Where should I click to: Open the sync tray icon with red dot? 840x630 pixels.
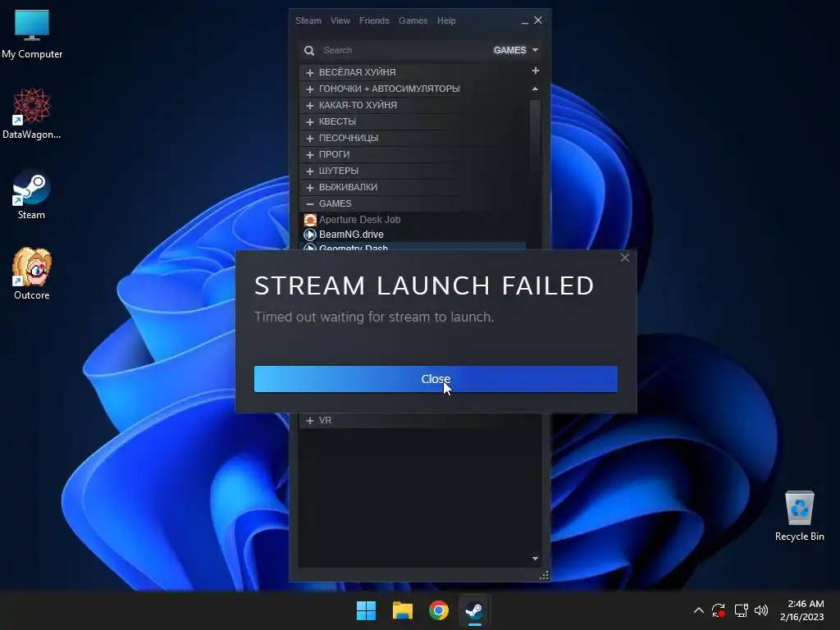tap(719, 610)
